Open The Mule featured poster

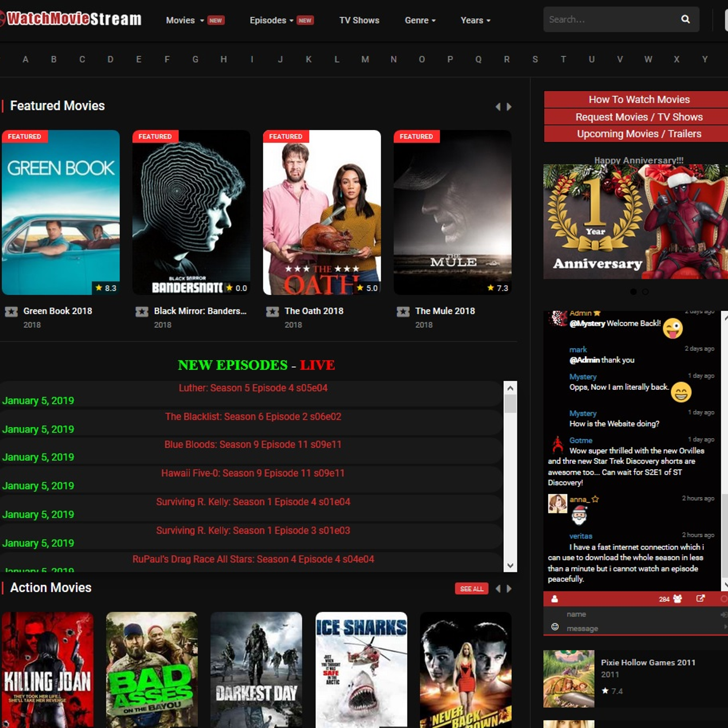(452, 212)
